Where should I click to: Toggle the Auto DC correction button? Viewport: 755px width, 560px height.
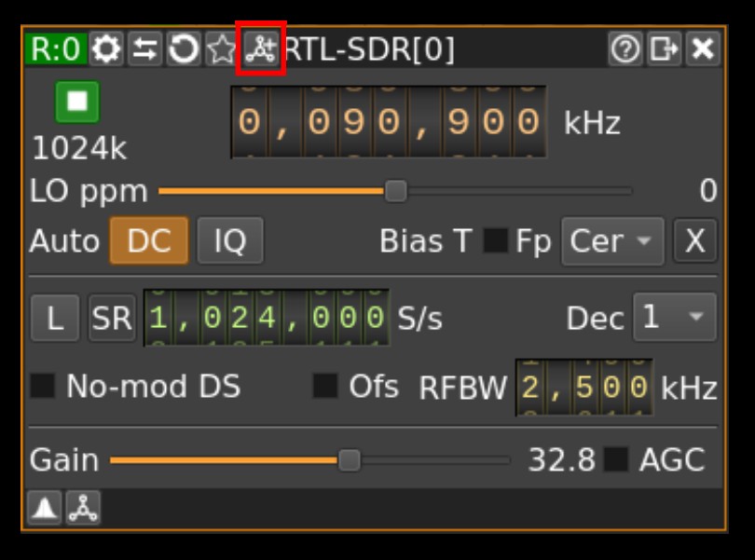[149, 240]
